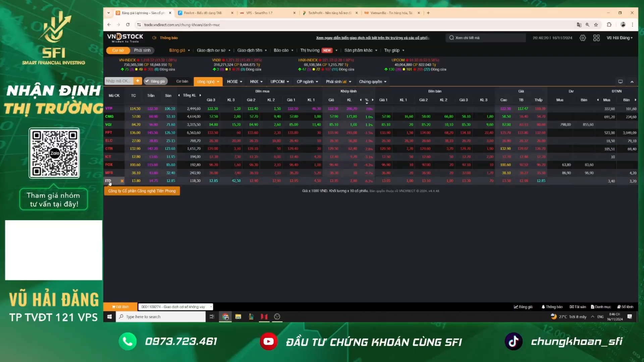The height and width of the screenshot is (362, 644).
Task: Click the Số lệnh order count icon
Action: tap(617, 306)
